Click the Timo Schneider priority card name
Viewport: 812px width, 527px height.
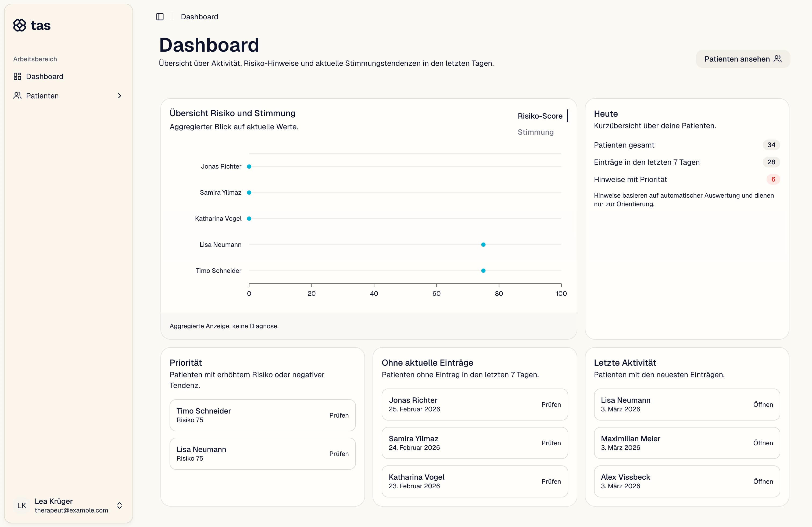coord(204,411)
